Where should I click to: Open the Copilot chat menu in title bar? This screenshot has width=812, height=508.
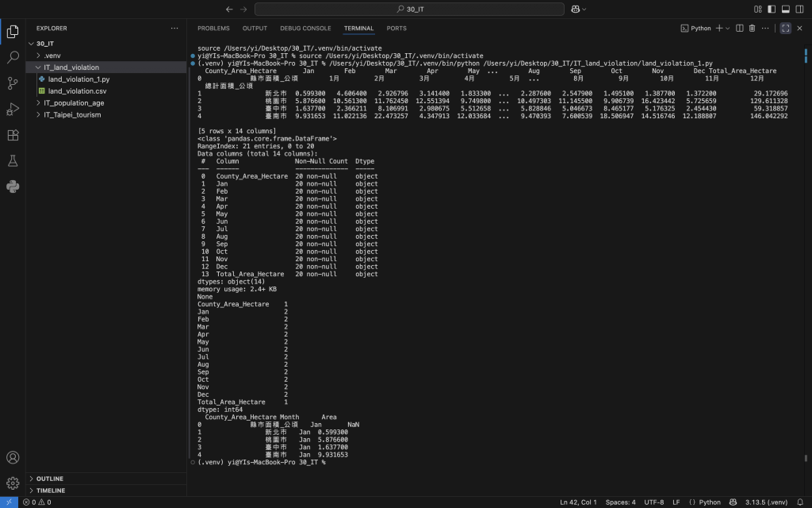pyautogui.click(x=578, y=10)
